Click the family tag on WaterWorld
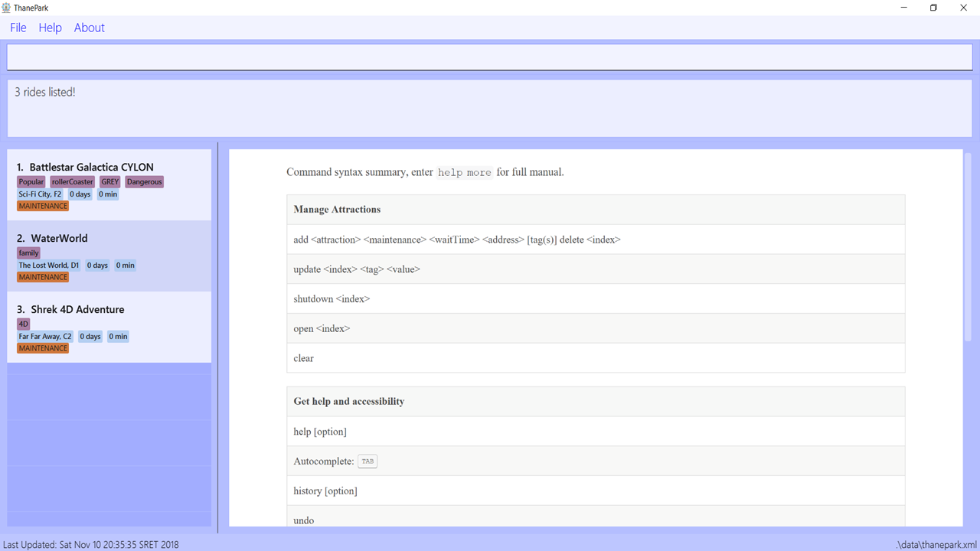This screenshot has width=980, height=551. (x=29, y=253)
